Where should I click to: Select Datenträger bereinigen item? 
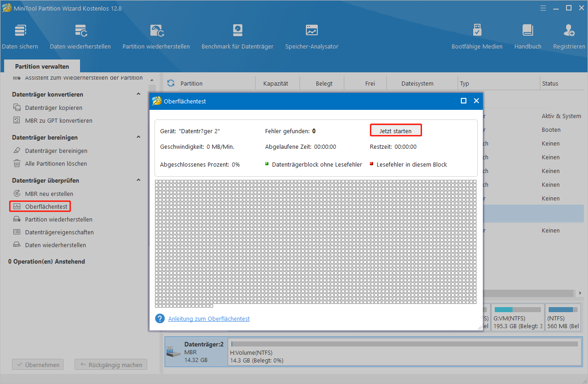[x=56, y=151]
